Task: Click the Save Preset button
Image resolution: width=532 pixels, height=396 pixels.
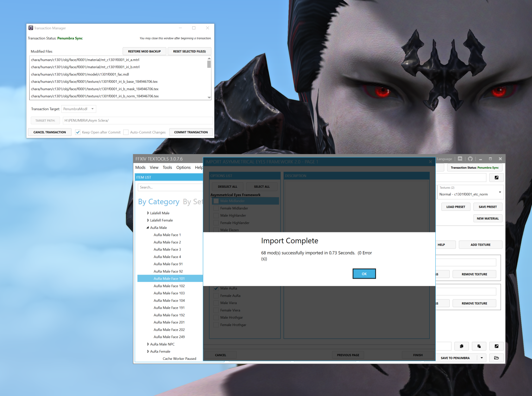Action: (x=488, y=207)
